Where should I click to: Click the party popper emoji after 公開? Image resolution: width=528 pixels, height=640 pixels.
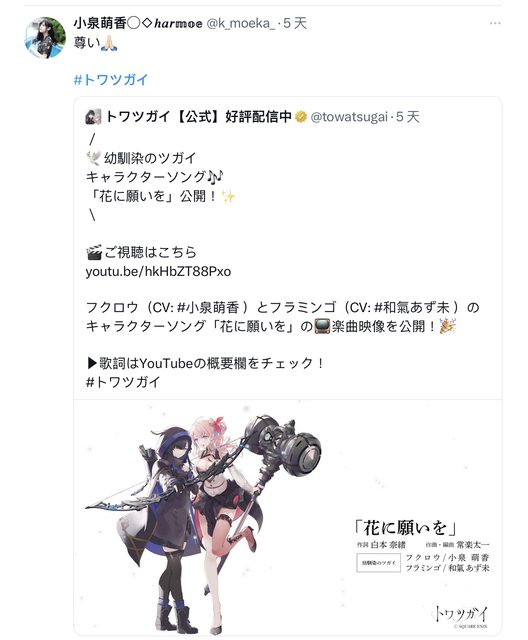coord(448,327)
